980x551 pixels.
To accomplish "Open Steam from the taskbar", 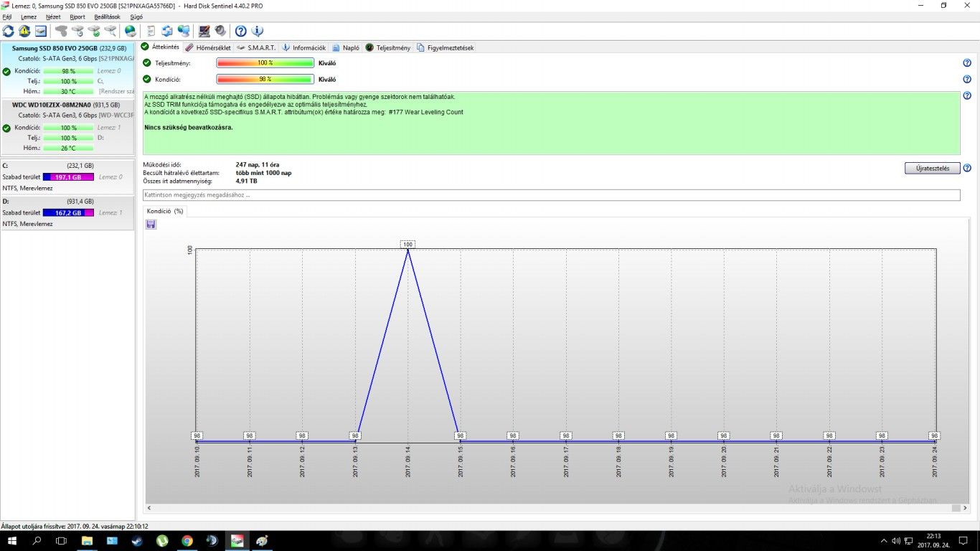I will [x=136, y=540].
